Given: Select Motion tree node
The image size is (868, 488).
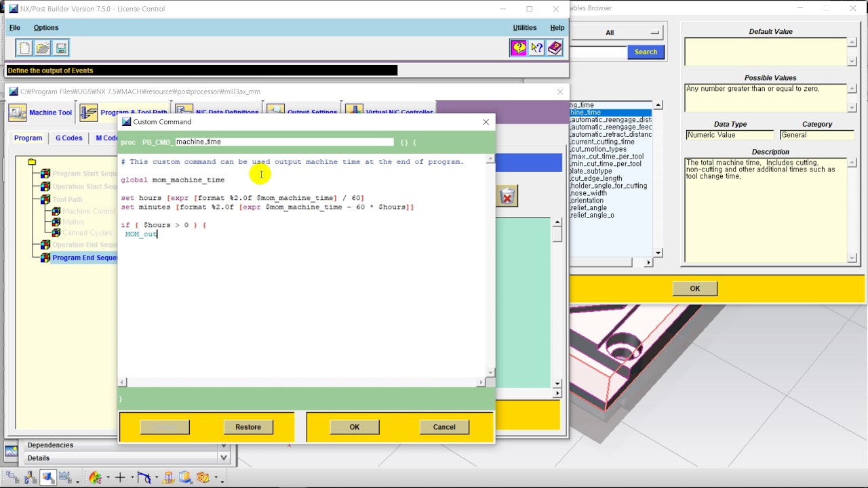Looking at the screenshot, I should tap(73, 222).
